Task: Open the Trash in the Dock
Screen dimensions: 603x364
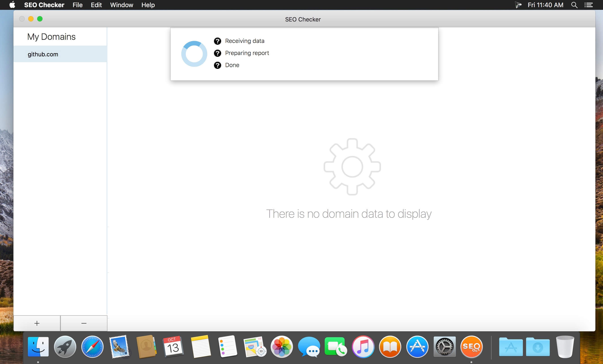Action: pos(565,347)
